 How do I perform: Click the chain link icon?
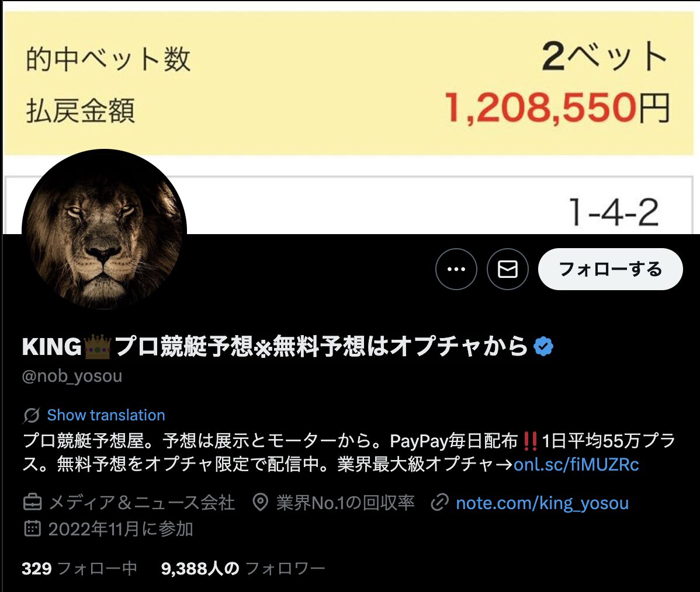tap(439, 502)
